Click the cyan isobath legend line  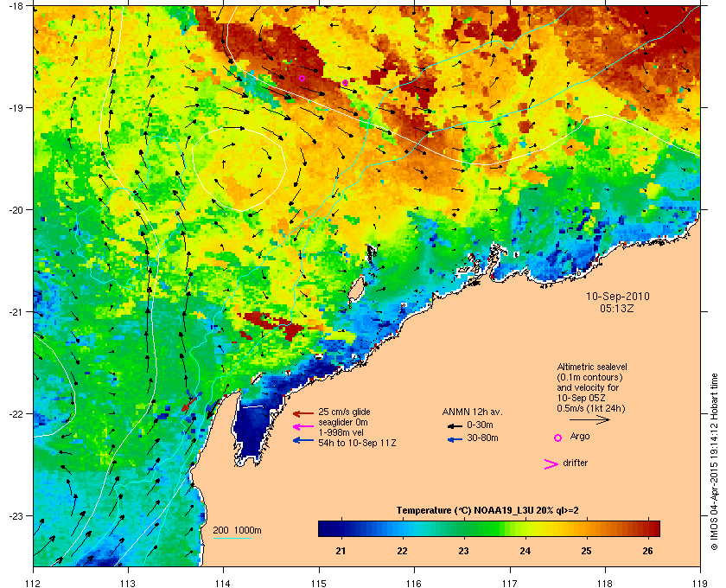point(232,538)
